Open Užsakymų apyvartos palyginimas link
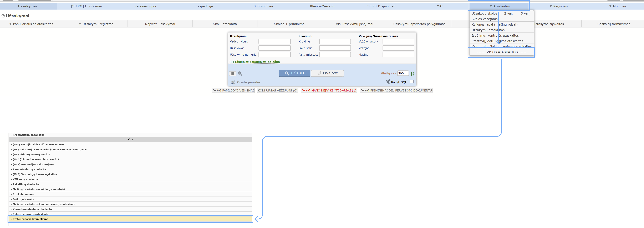 coord(419,24)
